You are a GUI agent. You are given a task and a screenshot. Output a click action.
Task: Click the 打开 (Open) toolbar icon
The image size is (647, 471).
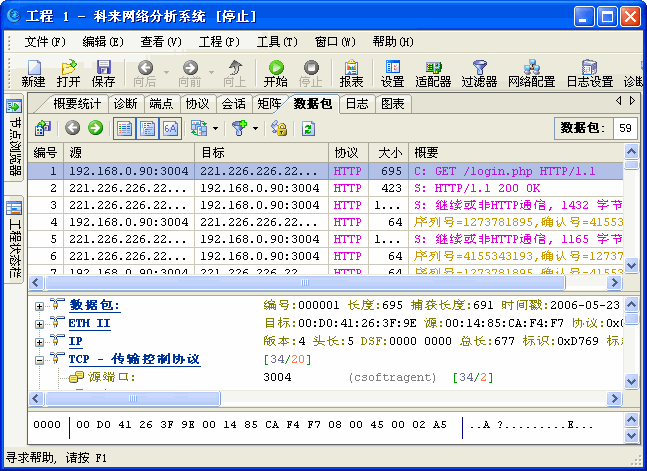[68, 73]
